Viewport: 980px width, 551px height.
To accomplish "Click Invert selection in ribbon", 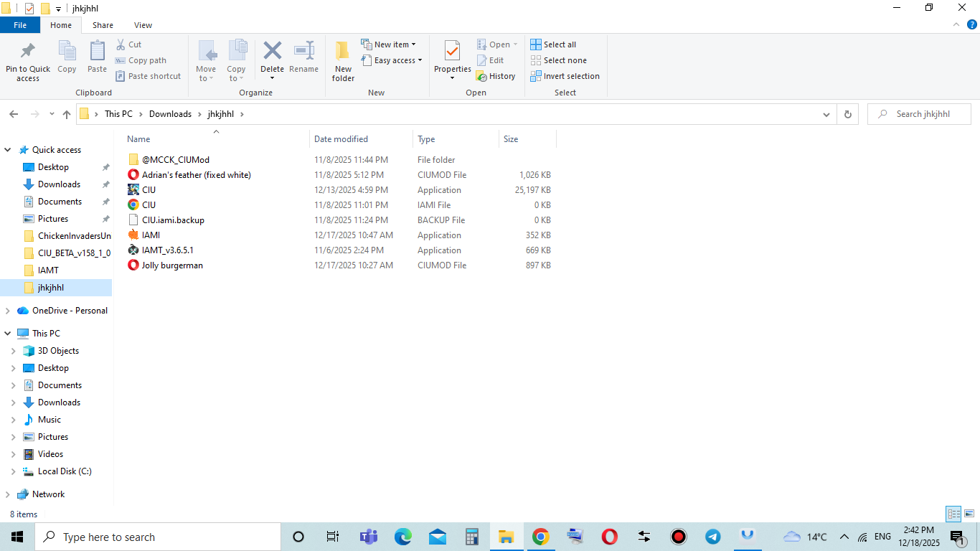I will pos(565,76).
